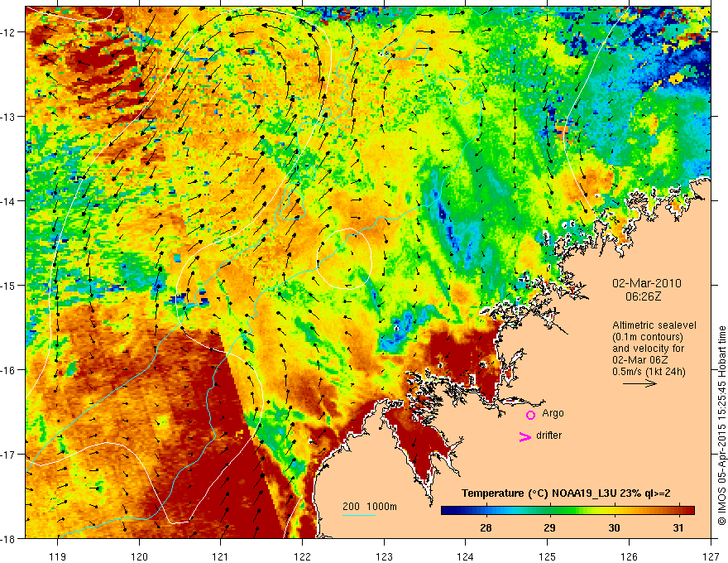Click the '06:26Z' time text
Image resolution: width=728 pixels, height=563 pixels.
[x=643, y=296]
